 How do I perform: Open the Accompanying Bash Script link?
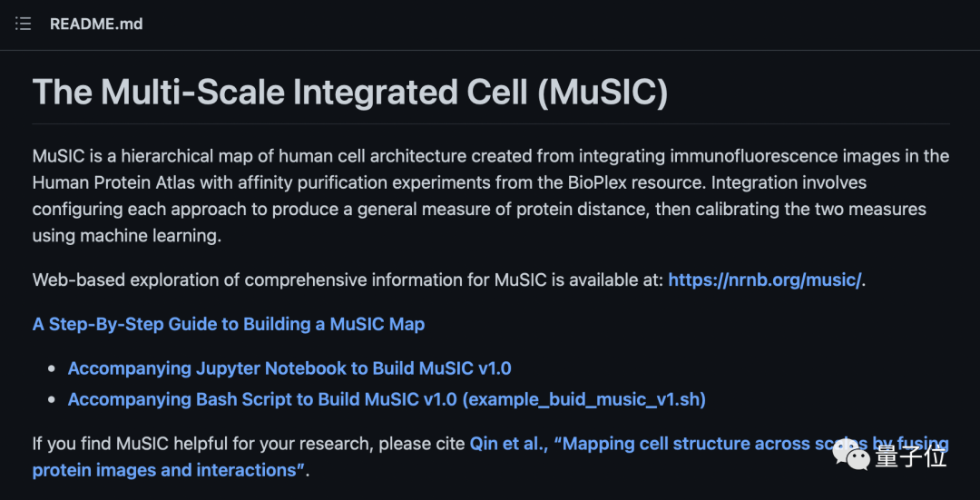click(x=387, y=399)
